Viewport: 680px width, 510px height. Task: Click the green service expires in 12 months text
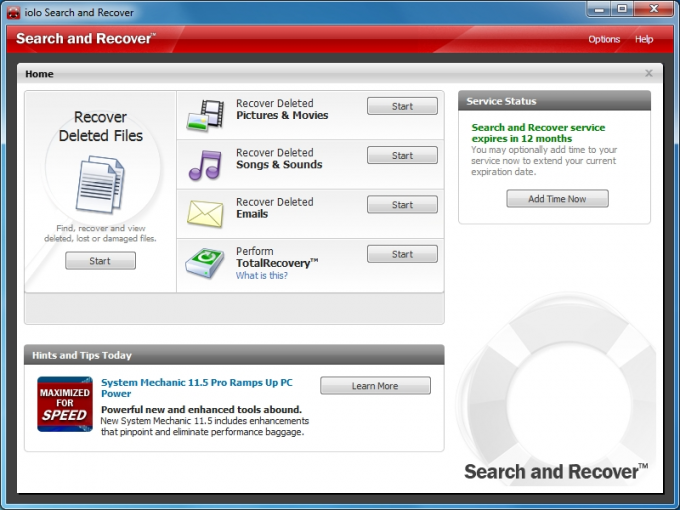pos(538,133)
